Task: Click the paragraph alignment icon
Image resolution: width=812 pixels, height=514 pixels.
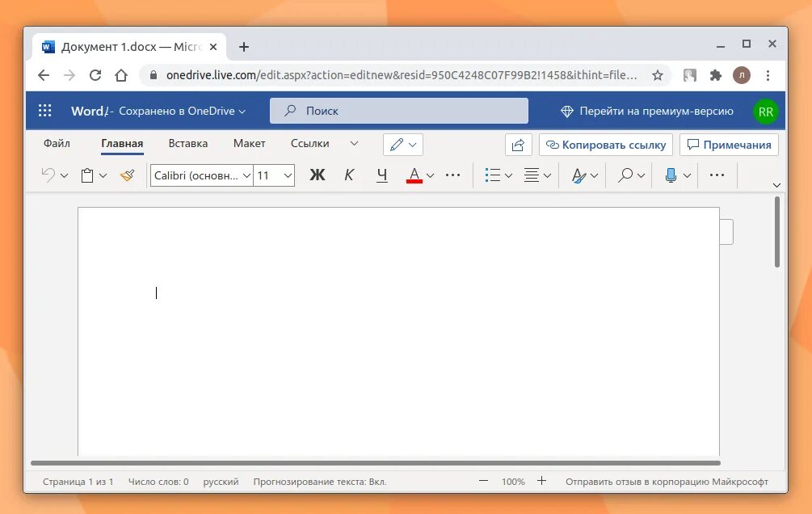Action: click(x=532, y=175)
